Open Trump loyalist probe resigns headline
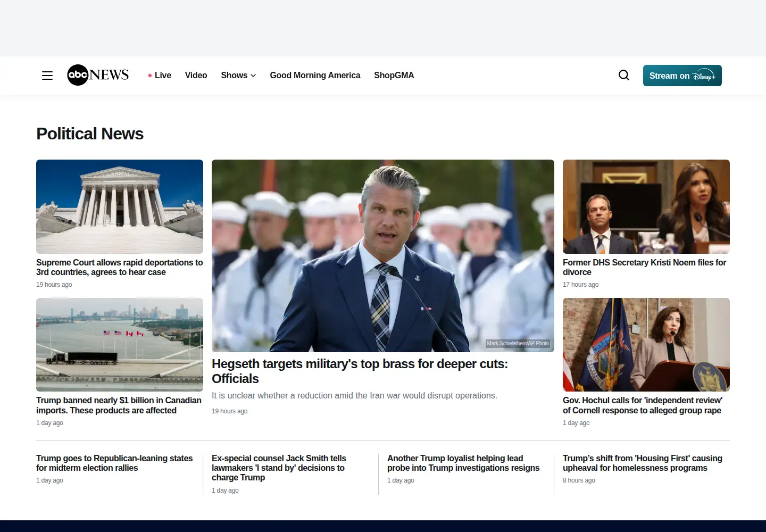This screenshot has width=766, height=532. click(x=463, y=463)
